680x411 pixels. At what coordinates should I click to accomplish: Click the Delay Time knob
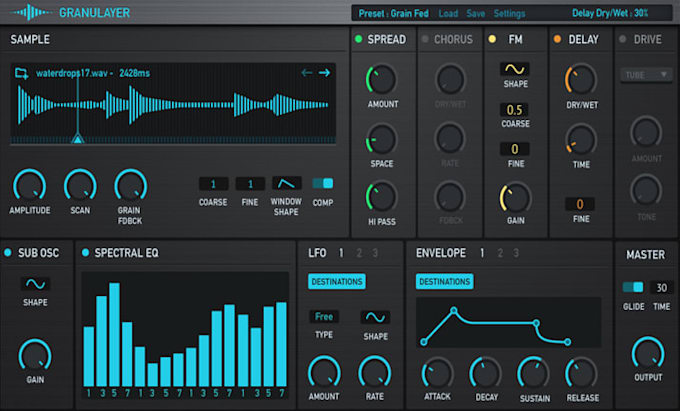pyautogui.click(x=581, y=140)
